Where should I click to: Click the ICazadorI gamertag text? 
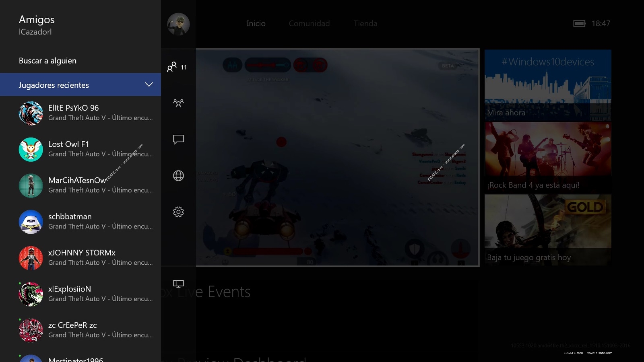(x=35, y=32)
